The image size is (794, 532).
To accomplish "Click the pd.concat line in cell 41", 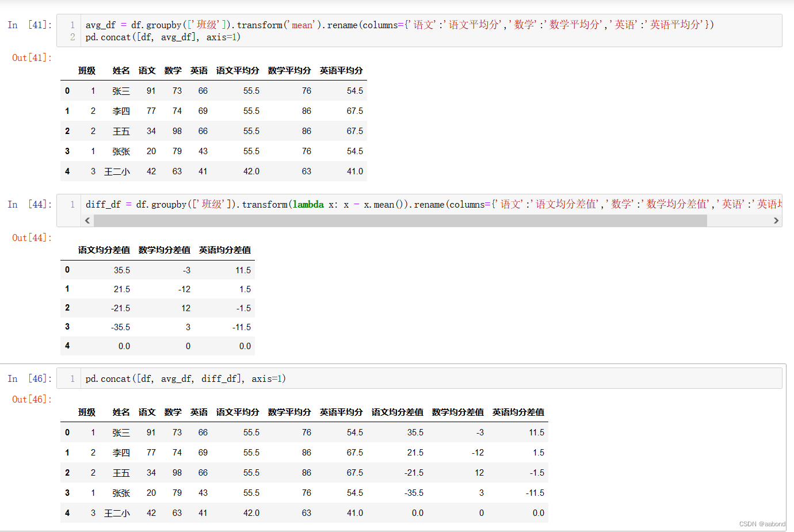I will point(163,37).
